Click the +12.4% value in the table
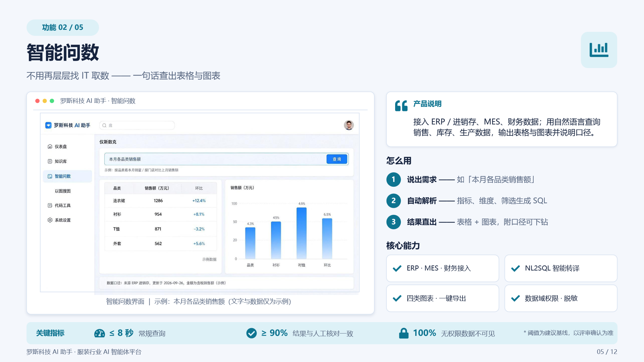This screenshot has height=362, width=644. pos(199,201)
